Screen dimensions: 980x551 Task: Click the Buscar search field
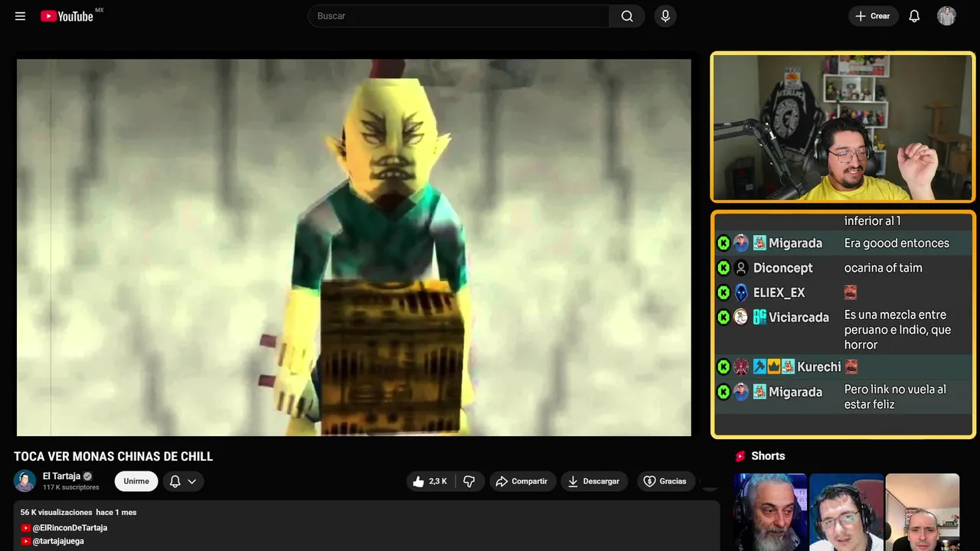459,16
